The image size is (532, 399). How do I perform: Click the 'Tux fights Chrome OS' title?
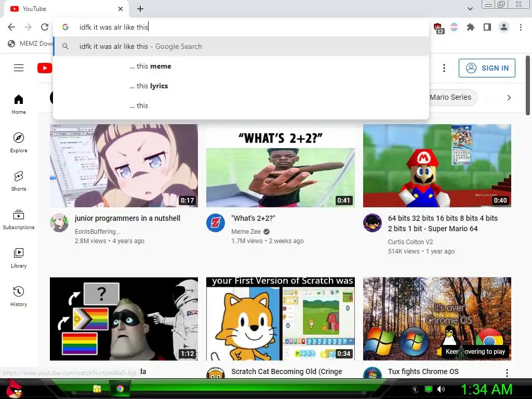[423, 371]
